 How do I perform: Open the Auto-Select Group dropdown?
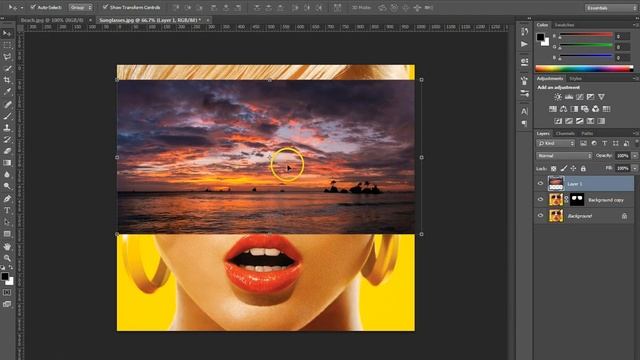(80, 7)
